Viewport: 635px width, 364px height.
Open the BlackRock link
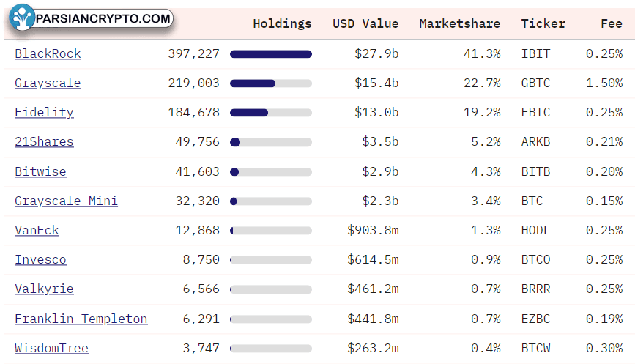pyautogui.click(x=48, y=54)
